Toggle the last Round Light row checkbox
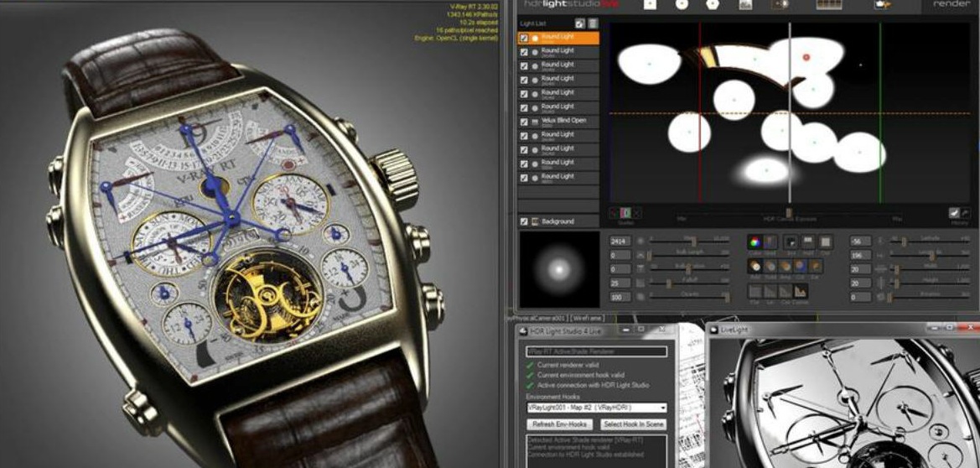The image size is (980, 468). pyautogui.click(x=525, y=177)
